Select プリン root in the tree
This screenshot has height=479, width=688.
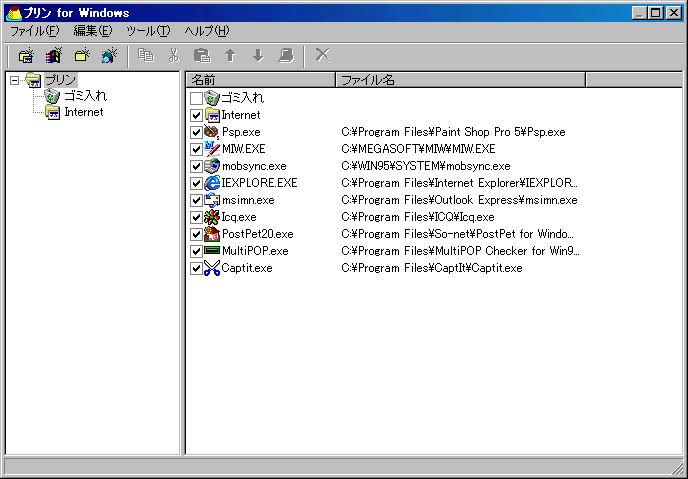coord(61,80)
